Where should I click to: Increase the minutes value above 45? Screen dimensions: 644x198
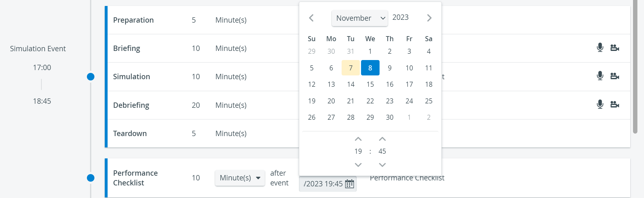(x=382, y=139)
